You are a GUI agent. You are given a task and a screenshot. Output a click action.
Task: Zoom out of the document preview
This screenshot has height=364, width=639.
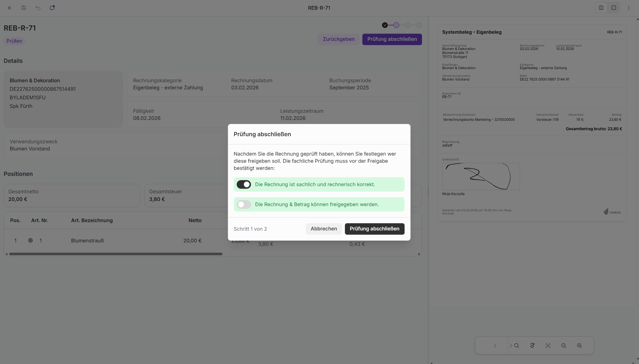pos(564,346)
